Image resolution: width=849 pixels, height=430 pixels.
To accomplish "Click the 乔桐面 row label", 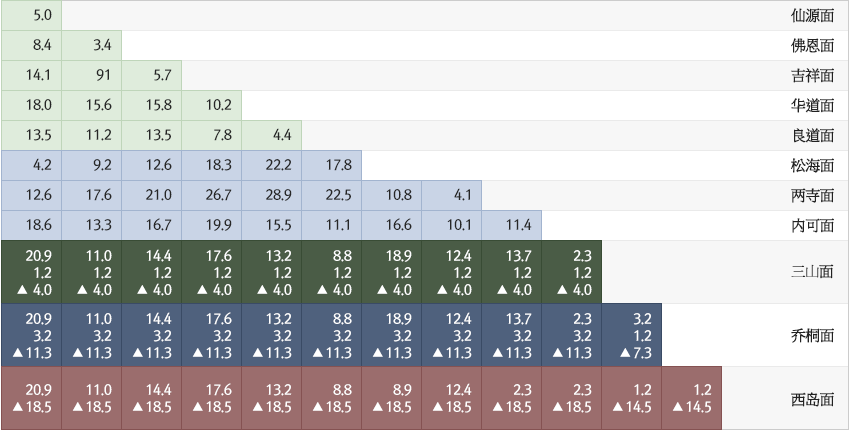I will click(811, 335).
